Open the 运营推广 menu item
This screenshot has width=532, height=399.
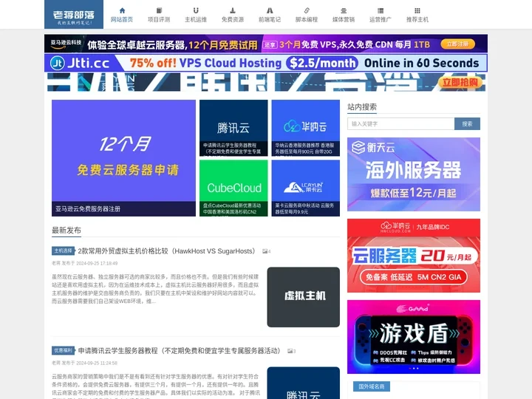click(381, 20)
